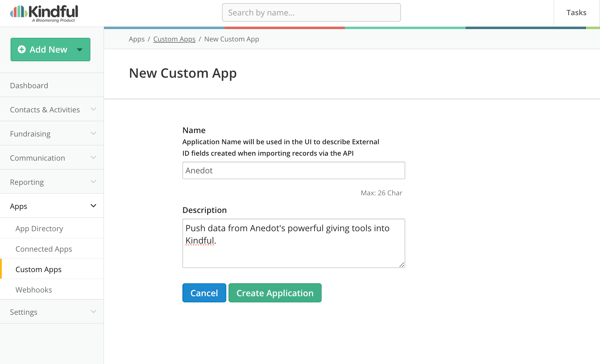This screenshot has width=600, height=364.
Task: Click the Name field containing Anedot
Action: [293, 170]
